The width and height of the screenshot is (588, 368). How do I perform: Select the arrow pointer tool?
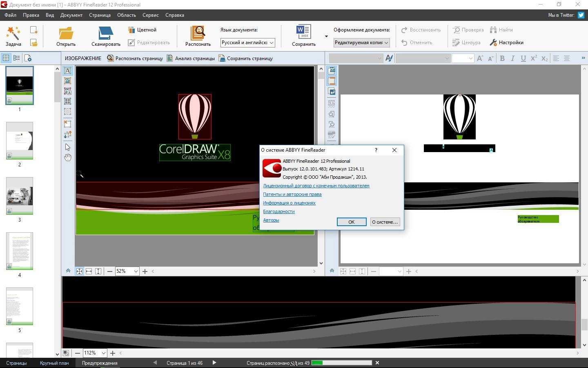pos(67,147)
